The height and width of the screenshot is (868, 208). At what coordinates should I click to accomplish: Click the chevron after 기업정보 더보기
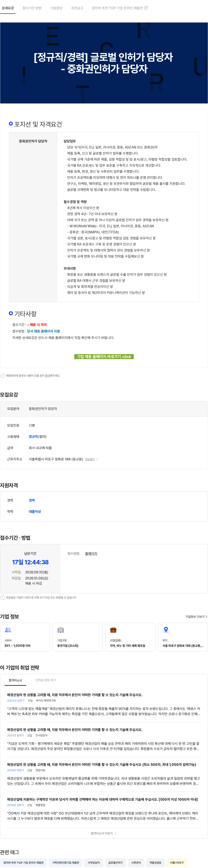pos(206,617)
